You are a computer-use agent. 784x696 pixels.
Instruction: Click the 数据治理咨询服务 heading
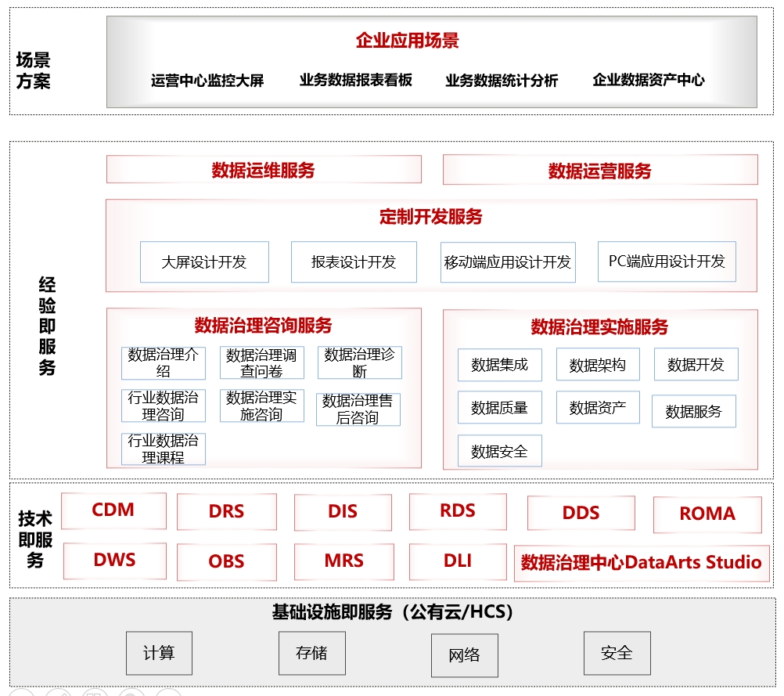264,325
